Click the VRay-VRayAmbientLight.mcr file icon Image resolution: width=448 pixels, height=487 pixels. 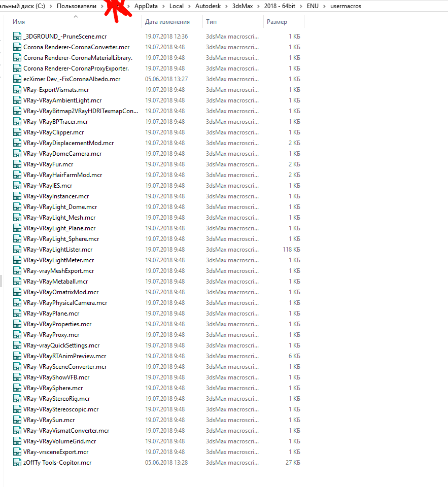pos(17,100)
